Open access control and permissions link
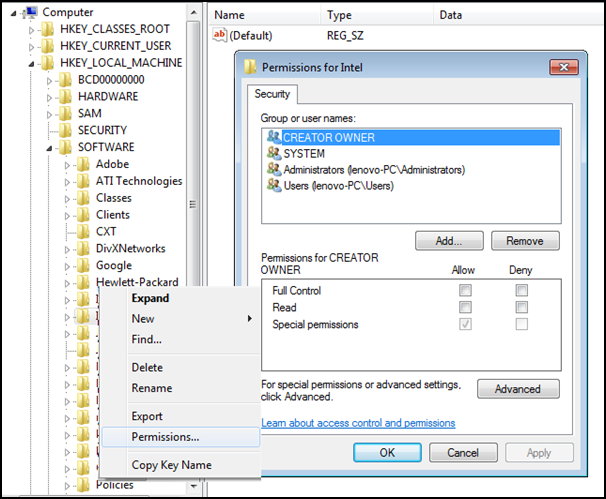Viewport: 606px width, 499px height. click(358, 423)
